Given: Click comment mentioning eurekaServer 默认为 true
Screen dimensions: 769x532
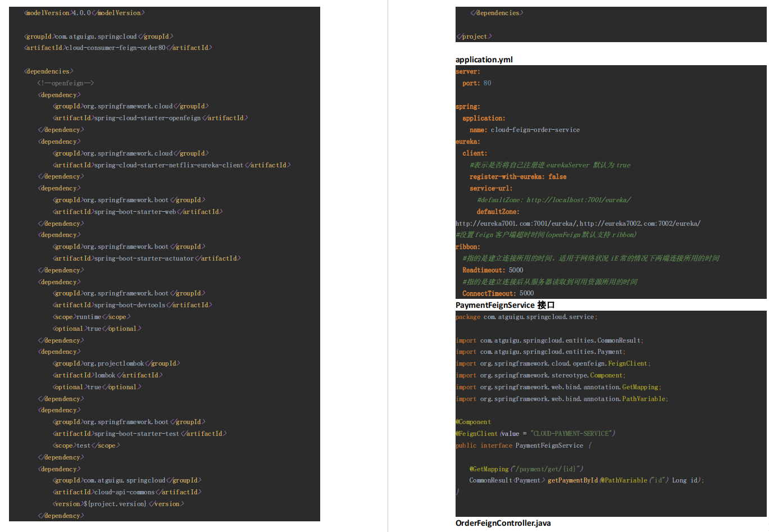Looking at the screenshot, I should 550,165.
